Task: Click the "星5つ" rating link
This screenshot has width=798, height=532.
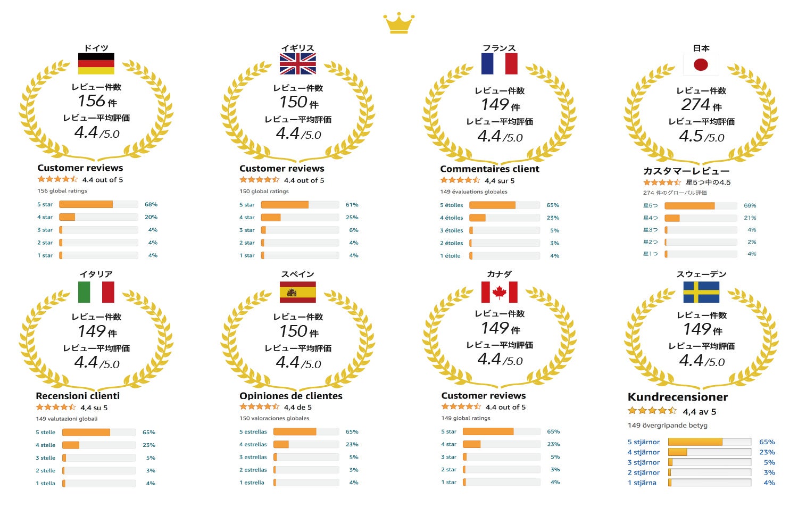Action: [x=650, y=205]
